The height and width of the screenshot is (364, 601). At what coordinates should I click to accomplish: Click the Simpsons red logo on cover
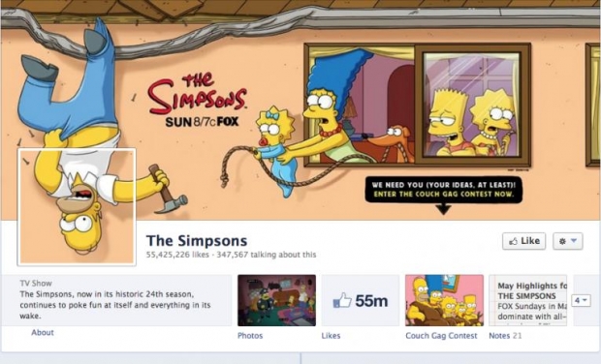[197, 94]
